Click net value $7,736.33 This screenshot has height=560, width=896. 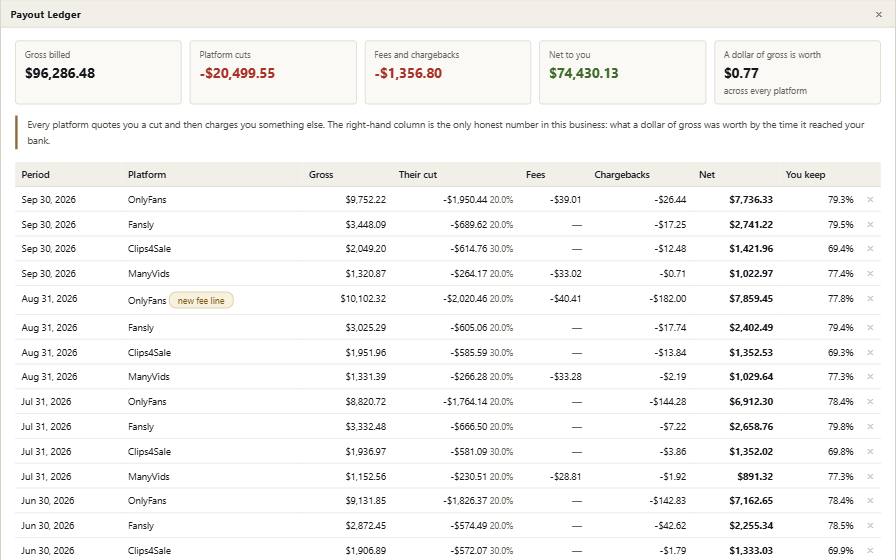coord(751,199)
